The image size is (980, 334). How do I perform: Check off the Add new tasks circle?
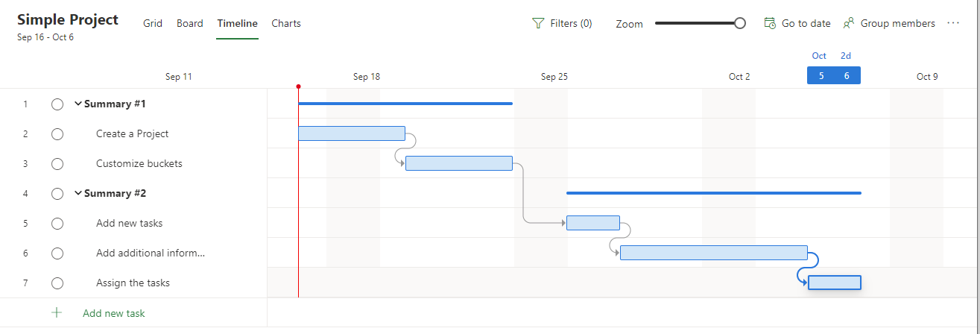57,224
